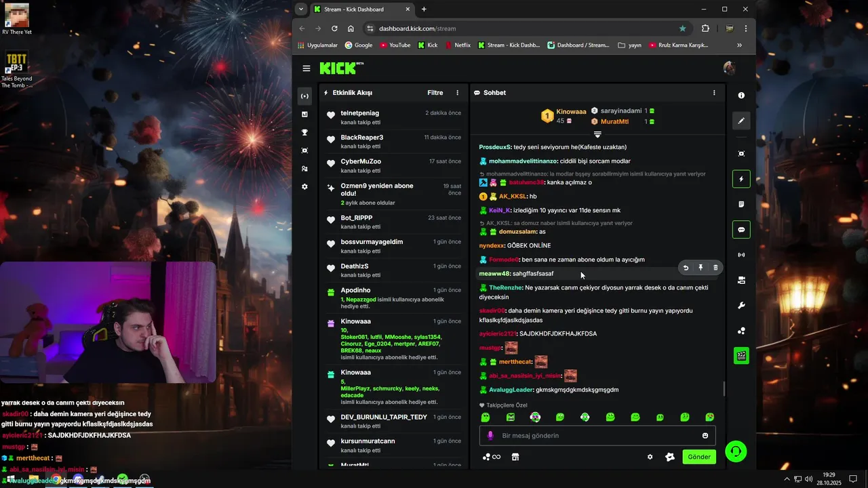868x488 pixels.
Task: Select the stream (broadcast) icon in left sidebar
Action: [304, 96]
